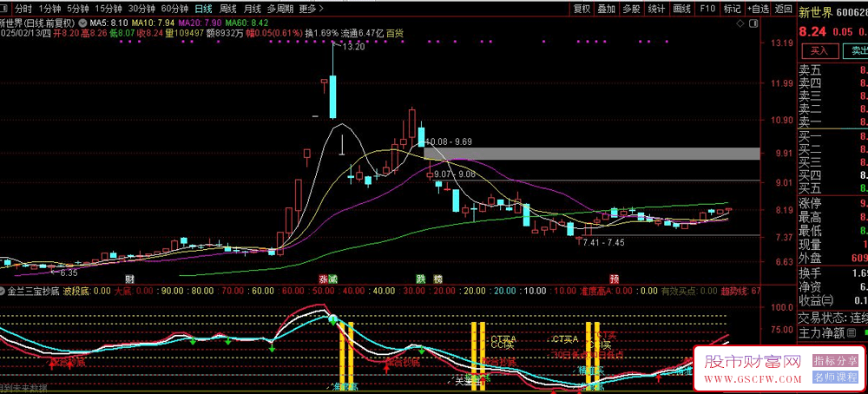The height and width of the screenshot is (394, 868).
Task: Click the 10.08 - 9.69 gap label
Action: 449,141
